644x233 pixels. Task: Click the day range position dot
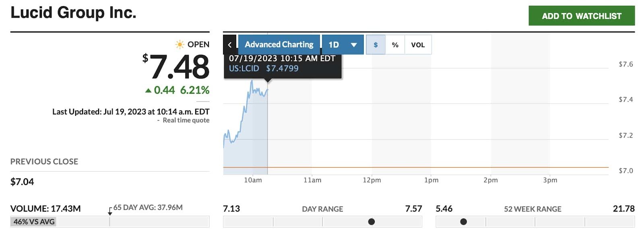(x=372, y=222)
